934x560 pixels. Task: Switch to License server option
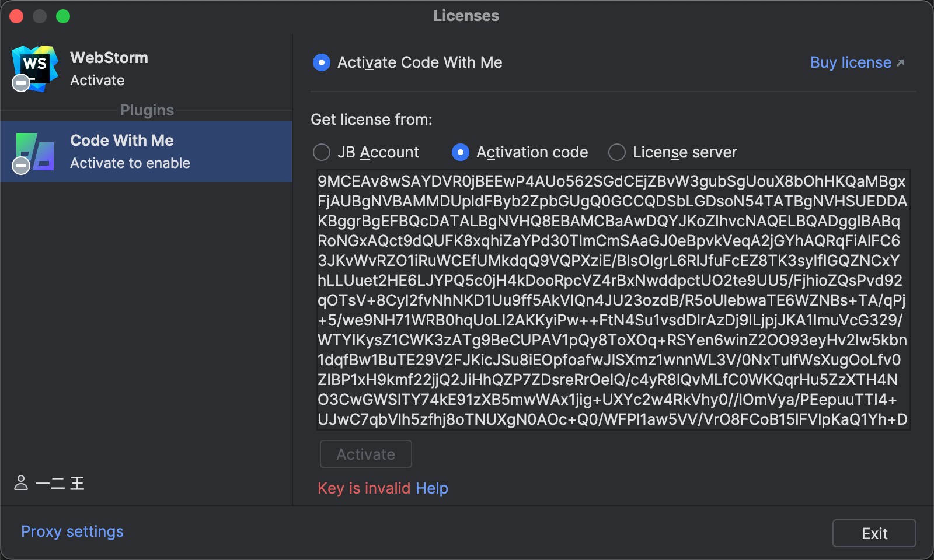pos(617,152)
